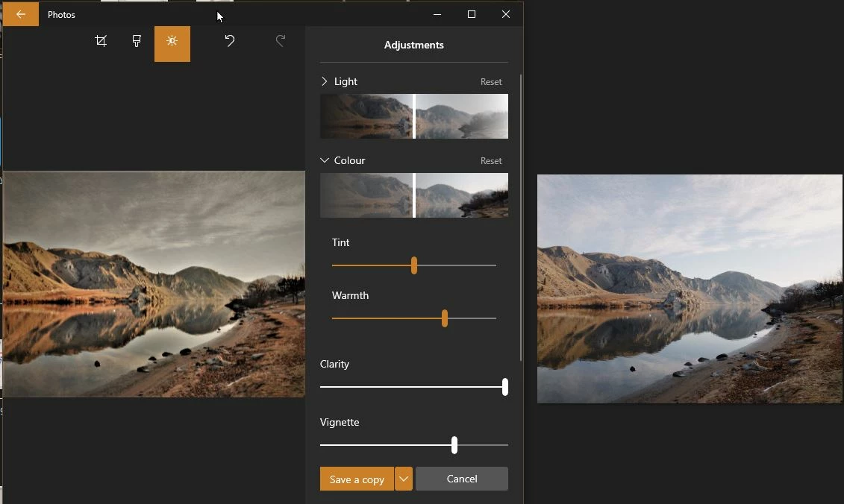Click the Vignette slider handle
Image resolution: width=844 pixels, height=504 pixels.
454,445
